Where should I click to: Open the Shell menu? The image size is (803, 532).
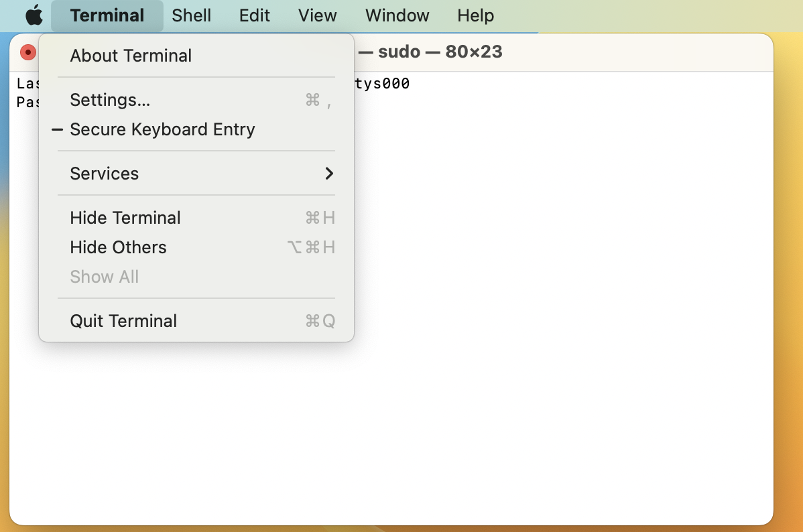point(191,15)
